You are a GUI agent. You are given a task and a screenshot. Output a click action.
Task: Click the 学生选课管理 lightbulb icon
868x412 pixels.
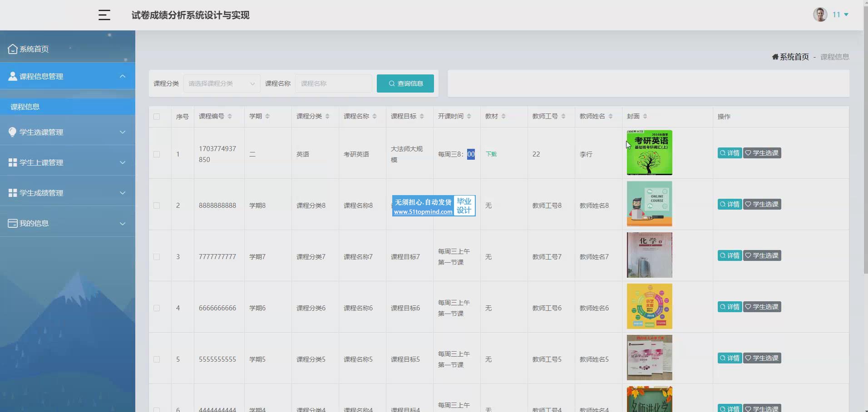pos(13,132)
